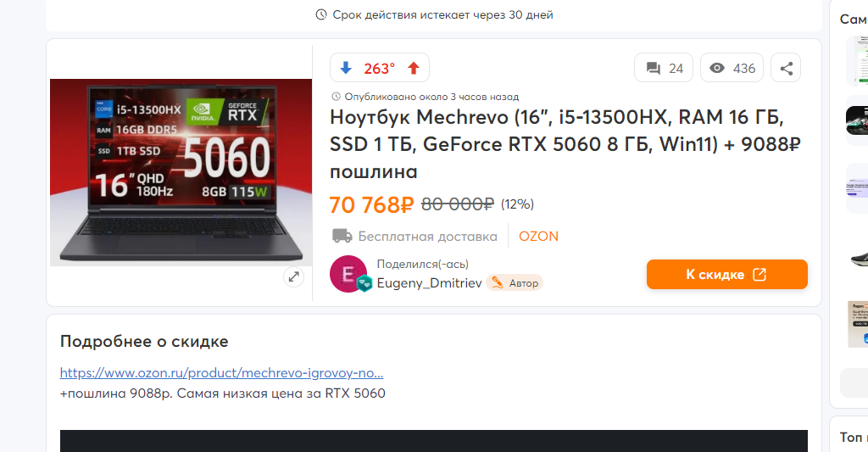
Task: Go to the deal via К скидке button
Action: coord(726,274)
